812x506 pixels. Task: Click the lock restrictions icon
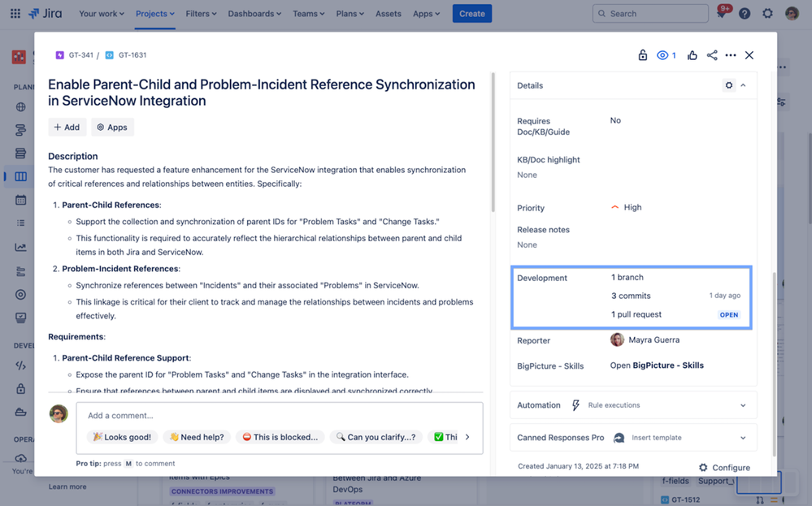click(x=643, y=55)
